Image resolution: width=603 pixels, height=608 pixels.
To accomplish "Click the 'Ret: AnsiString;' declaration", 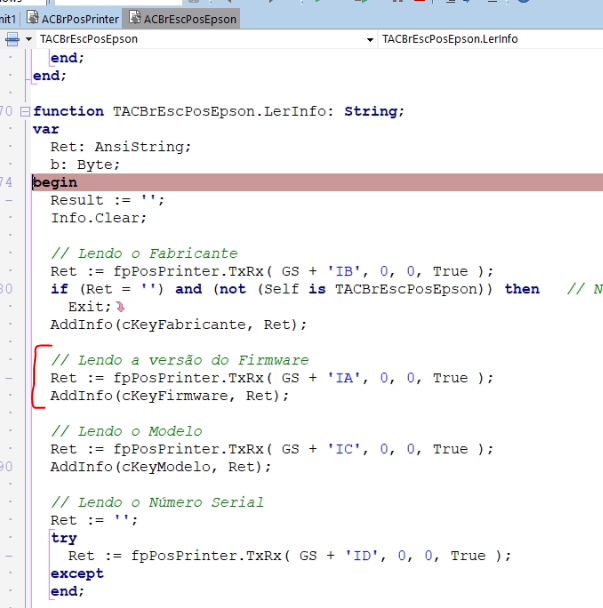I will (x=121, y=147).
